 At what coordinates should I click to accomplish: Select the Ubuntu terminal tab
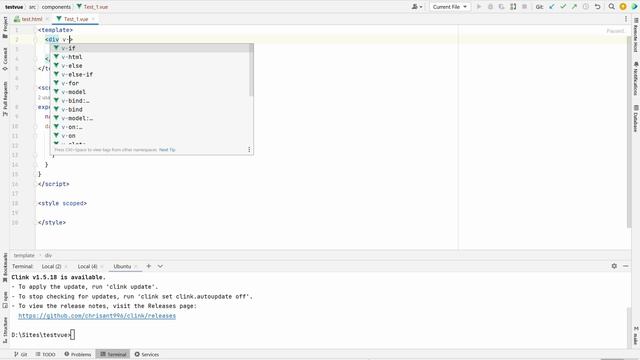coord(122,266)
